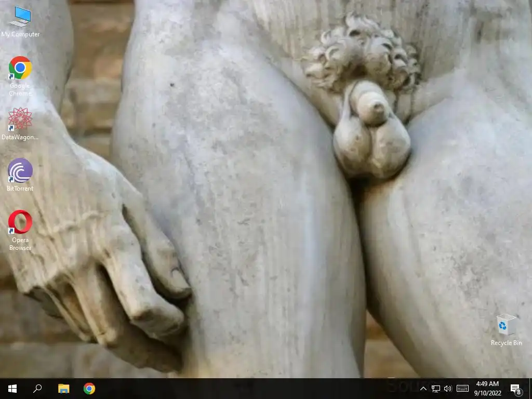Show hidden system tray icons
This screenshot has height=399, width=532.
[x=423, y=389]
